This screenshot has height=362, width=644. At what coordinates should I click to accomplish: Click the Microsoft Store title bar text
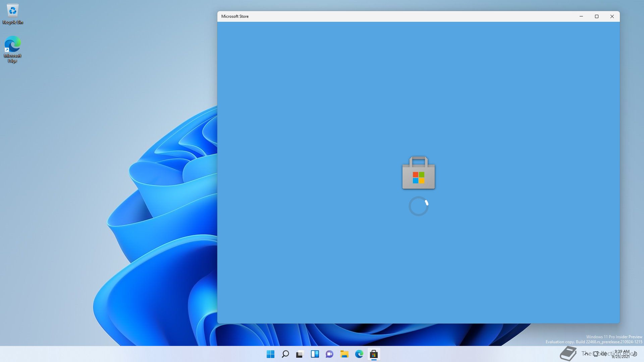point(235,16)
